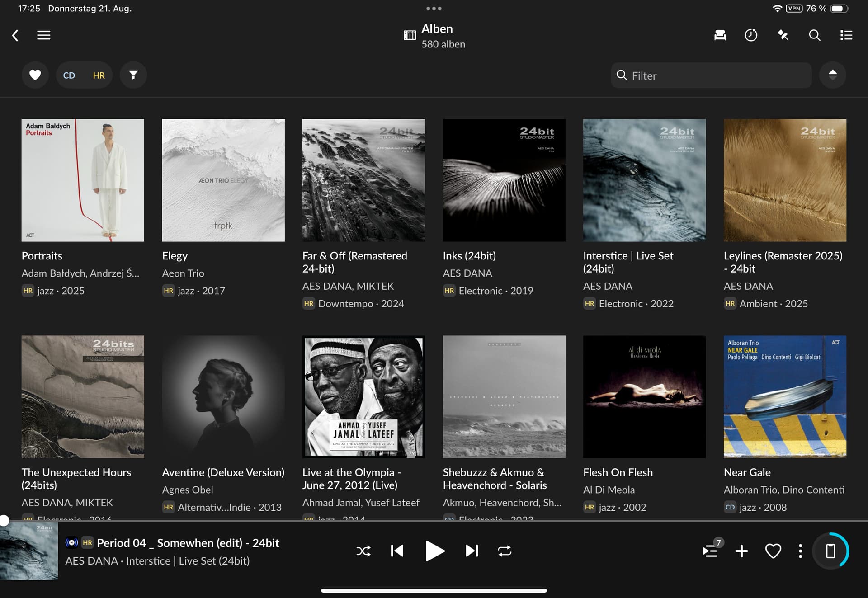Open the listening room sofa icon

(720, 35)
